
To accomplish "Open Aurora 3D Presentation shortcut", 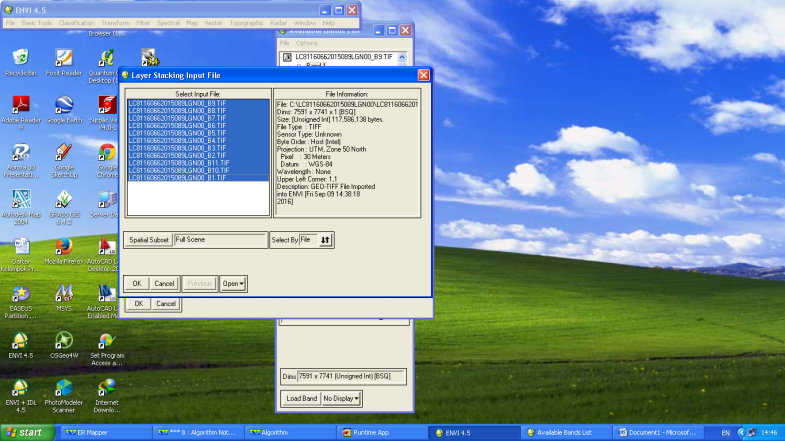I will pyautogui.click(x=21, y=160).
